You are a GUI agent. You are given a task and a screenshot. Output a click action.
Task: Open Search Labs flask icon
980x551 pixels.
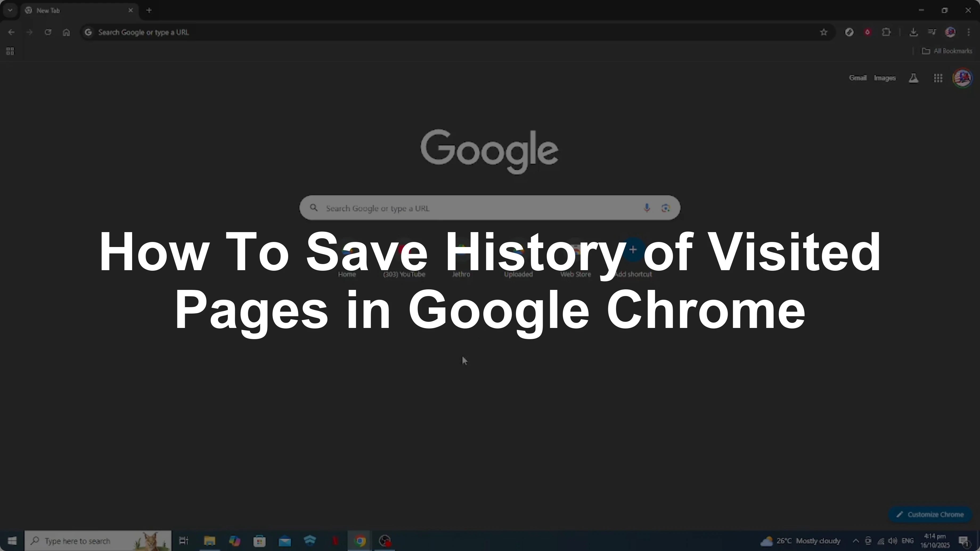tap(913, 78)
